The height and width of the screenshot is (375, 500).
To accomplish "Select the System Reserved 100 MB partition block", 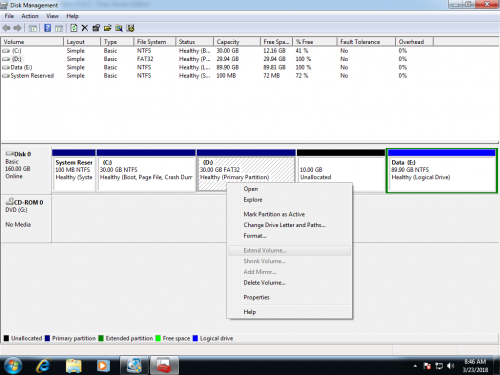I will [74, 170].
